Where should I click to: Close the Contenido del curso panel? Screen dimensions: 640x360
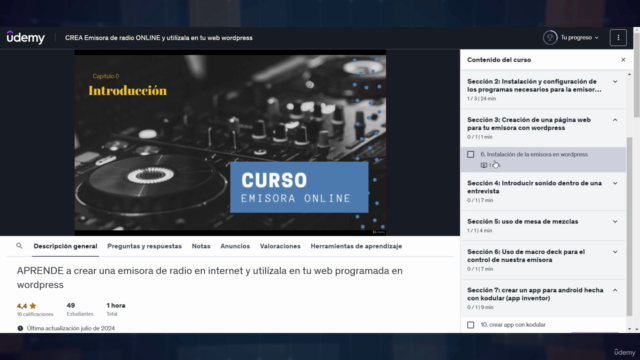point(623,60)
